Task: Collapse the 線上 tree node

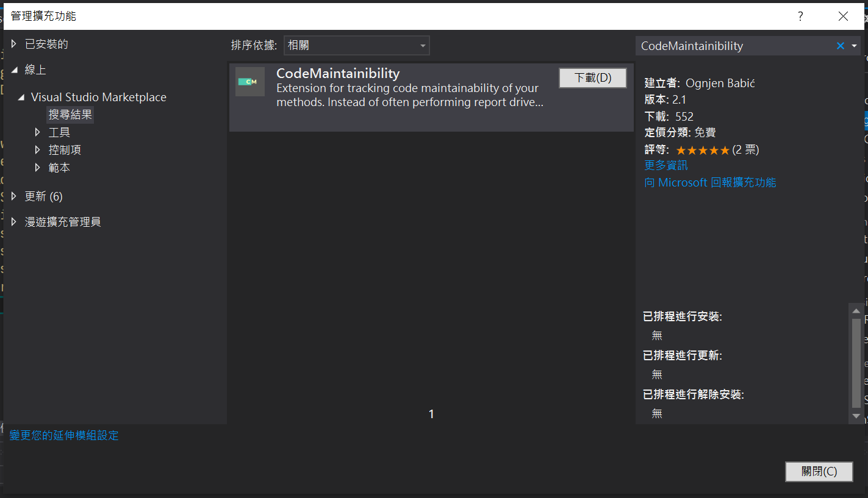Action: (14, 69)
